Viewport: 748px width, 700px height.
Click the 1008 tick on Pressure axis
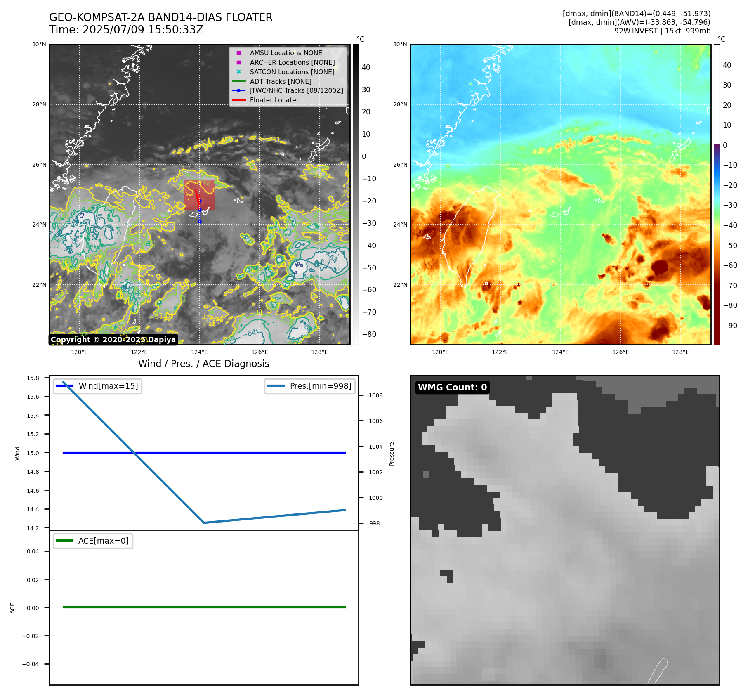click(x=376, y=395)
